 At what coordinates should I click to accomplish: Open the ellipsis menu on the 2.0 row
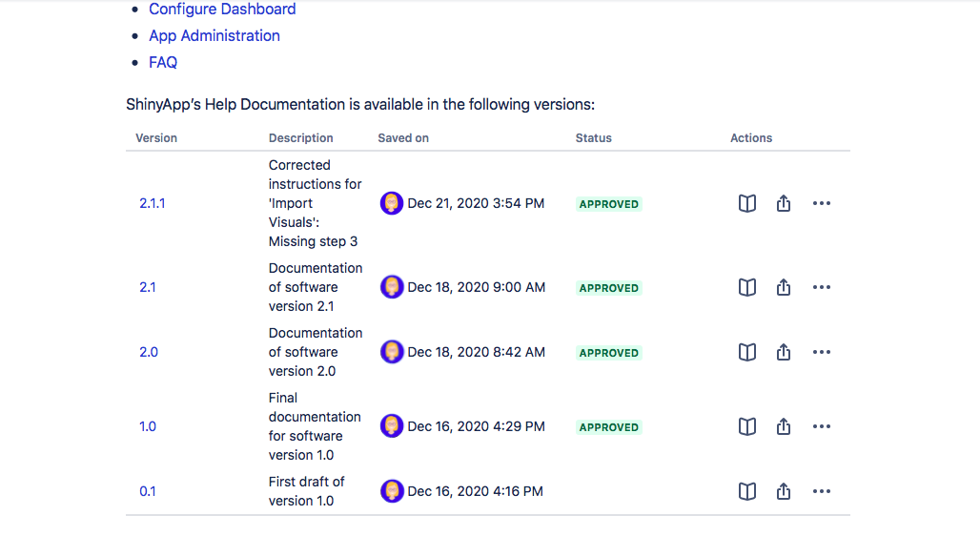point(821,352)
